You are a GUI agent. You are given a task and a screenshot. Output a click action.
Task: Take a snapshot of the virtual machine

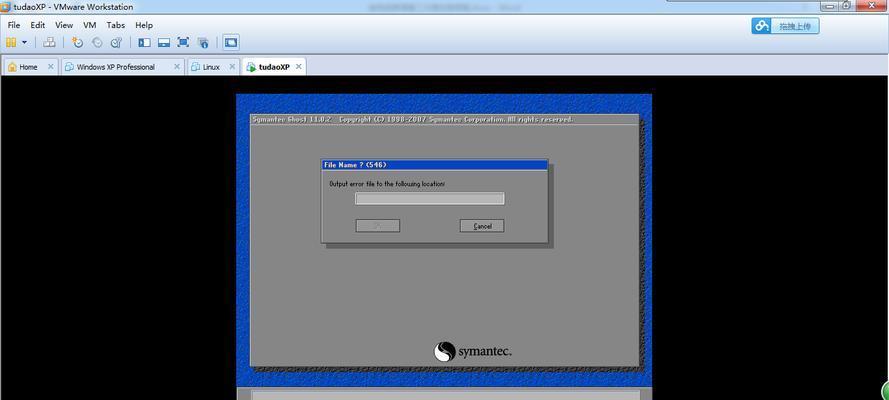(x=78, y=42)
